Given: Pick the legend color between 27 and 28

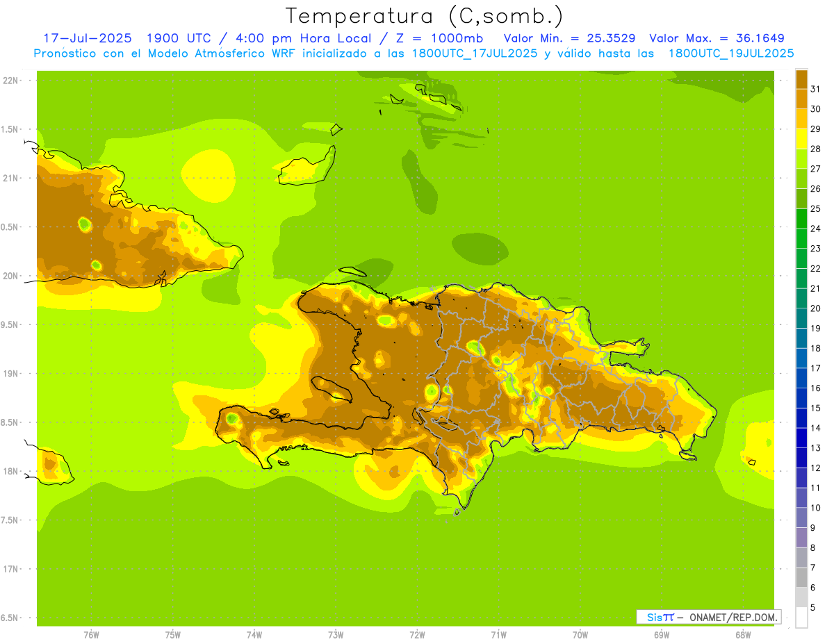Looking at the screenshot, I should click(801, 158).
